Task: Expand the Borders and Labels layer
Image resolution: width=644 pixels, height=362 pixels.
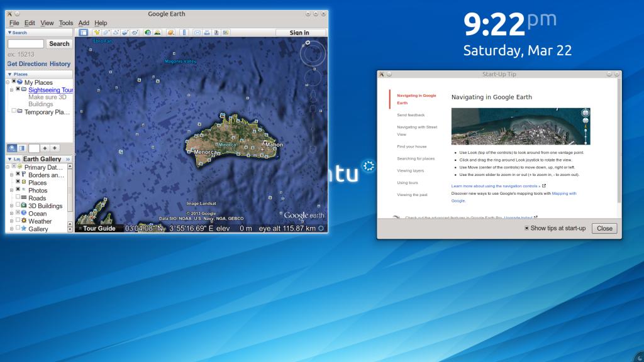Action: point(11,174)
